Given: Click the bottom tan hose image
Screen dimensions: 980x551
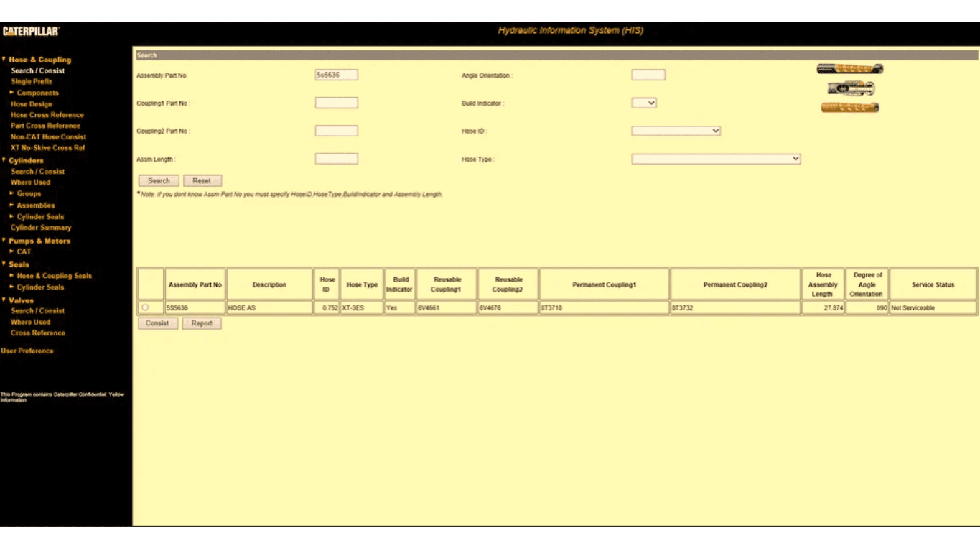Looking at the screenshot, I should pos(850,108).
